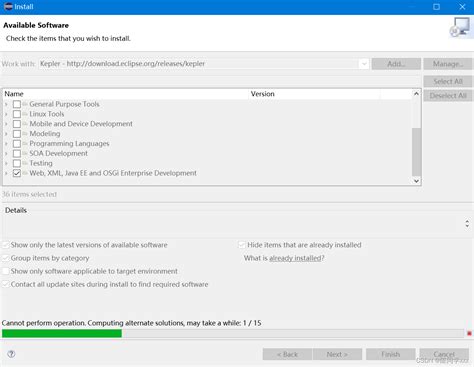This screenshot has height=367, width=474.
Task: Expand Web, XML, Java EE category
Action: (x=6, y=173)
